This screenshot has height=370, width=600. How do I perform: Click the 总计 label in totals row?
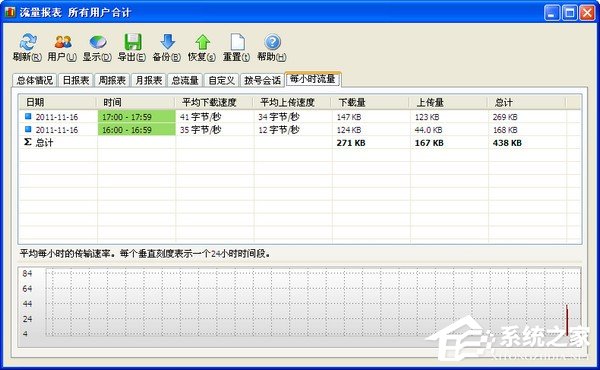[44, 142]
